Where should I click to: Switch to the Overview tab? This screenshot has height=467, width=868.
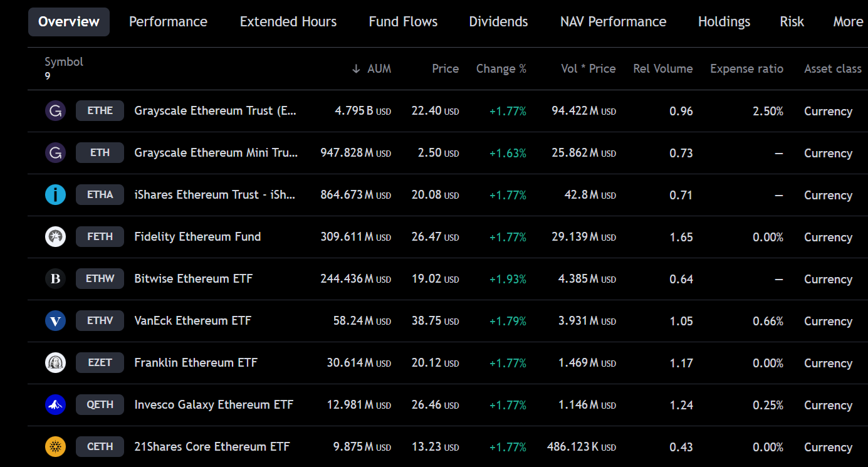tap(69, 22)
